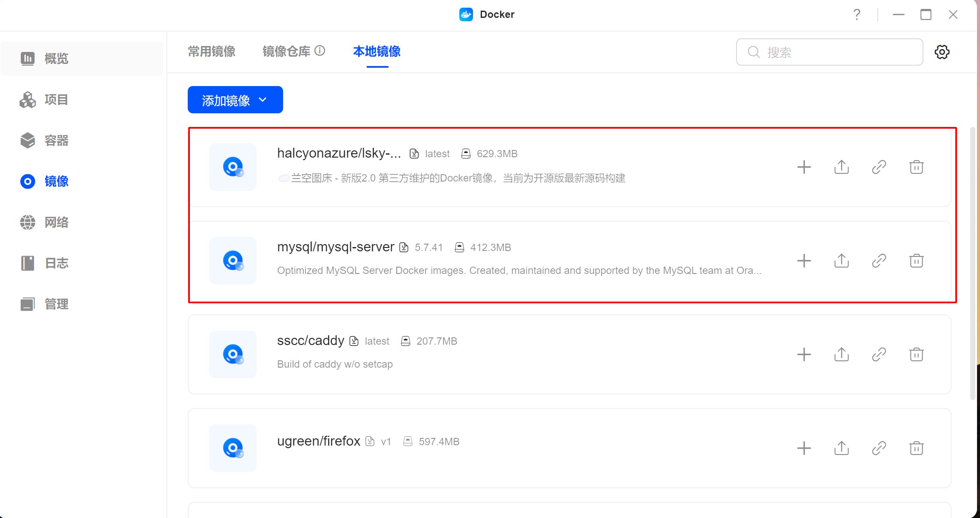Switch to the 常用镜像 tab
The width and height of the screenshot is (980, 518).
point(212,52)
